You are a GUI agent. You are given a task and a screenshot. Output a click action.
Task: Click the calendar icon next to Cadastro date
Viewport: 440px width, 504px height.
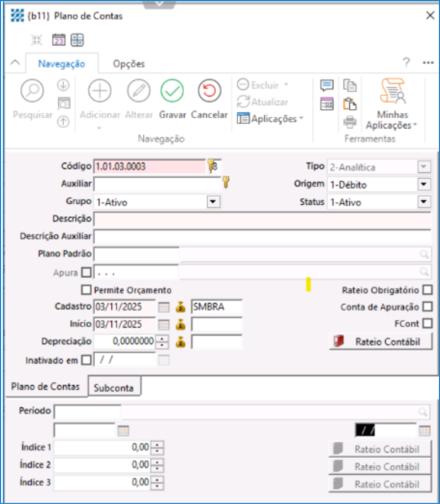click(x=164, y=307)
